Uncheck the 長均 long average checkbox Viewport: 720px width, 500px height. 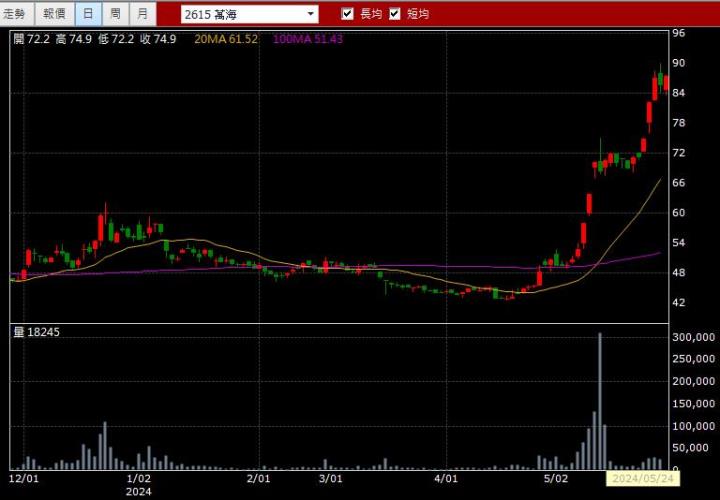click(x=347, y=14)
